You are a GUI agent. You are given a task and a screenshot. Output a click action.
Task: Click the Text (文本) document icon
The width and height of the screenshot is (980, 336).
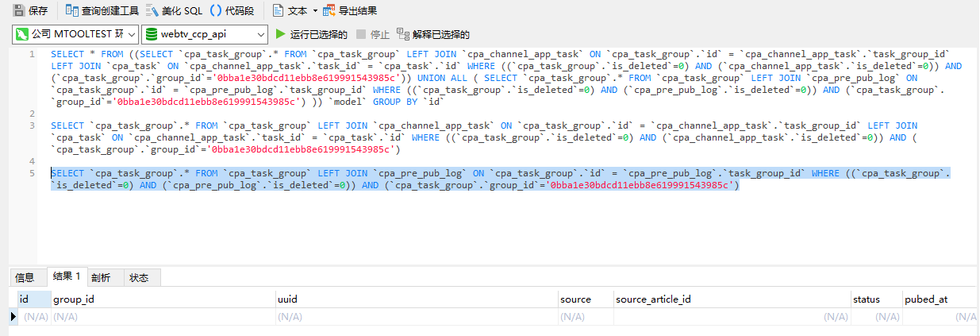[278, 11]
